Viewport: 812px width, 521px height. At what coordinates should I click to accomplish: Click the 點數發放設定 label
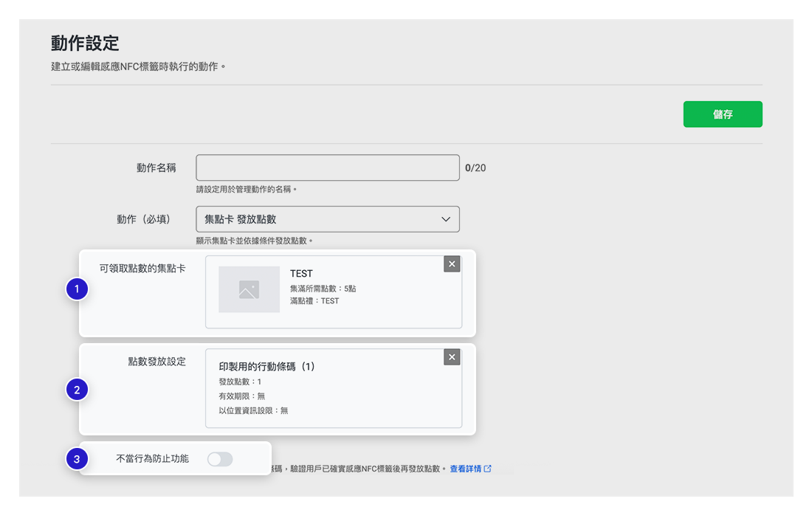tap(157, 362)
